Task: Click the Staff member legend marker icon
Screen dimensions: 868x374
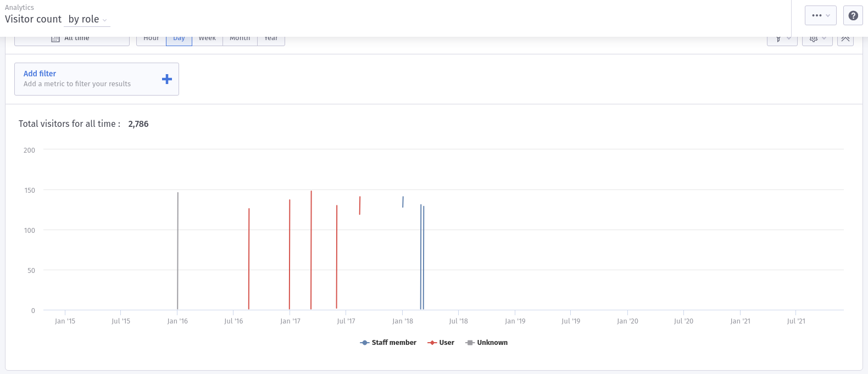Action: (364, 343)
